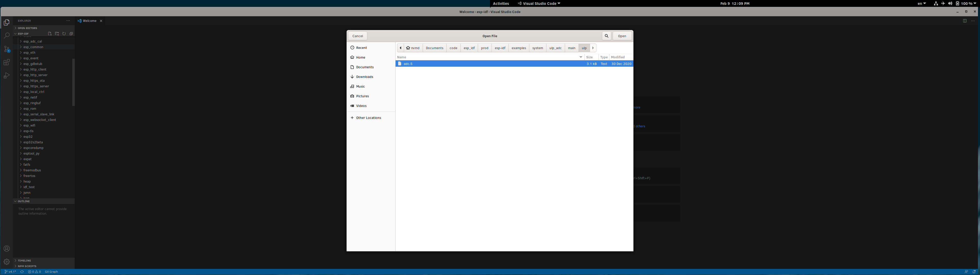The width and height of the screenshot is (980, 275).
Task: Cancel the Open File dialog
Action: [357, 36]
